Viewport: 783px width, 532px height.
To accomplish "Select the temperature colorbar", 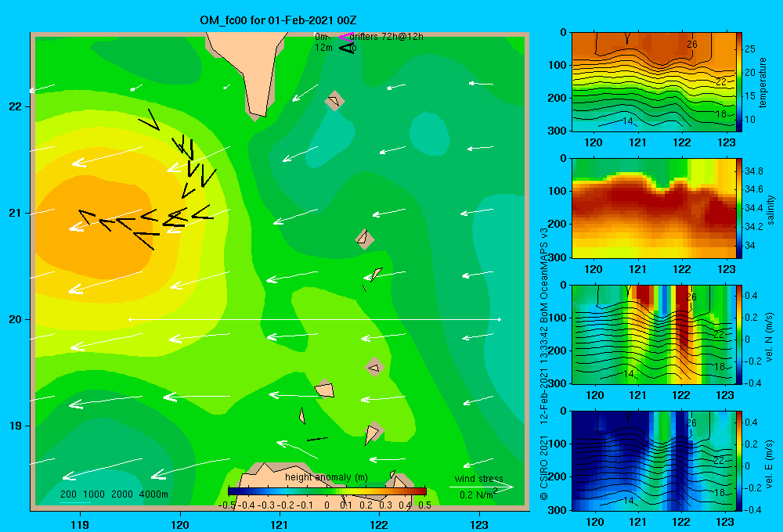I will (x=739, y=82).
